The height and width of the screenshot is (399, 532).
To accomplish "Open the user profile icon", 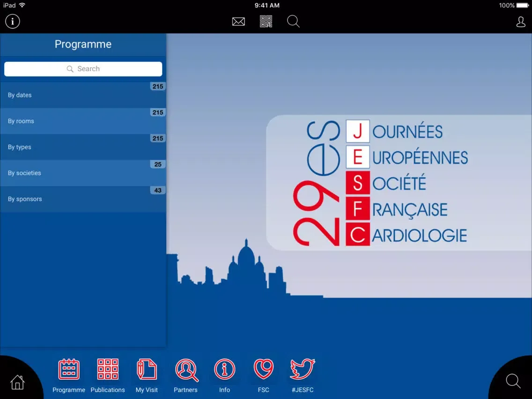I will (521, 22).
